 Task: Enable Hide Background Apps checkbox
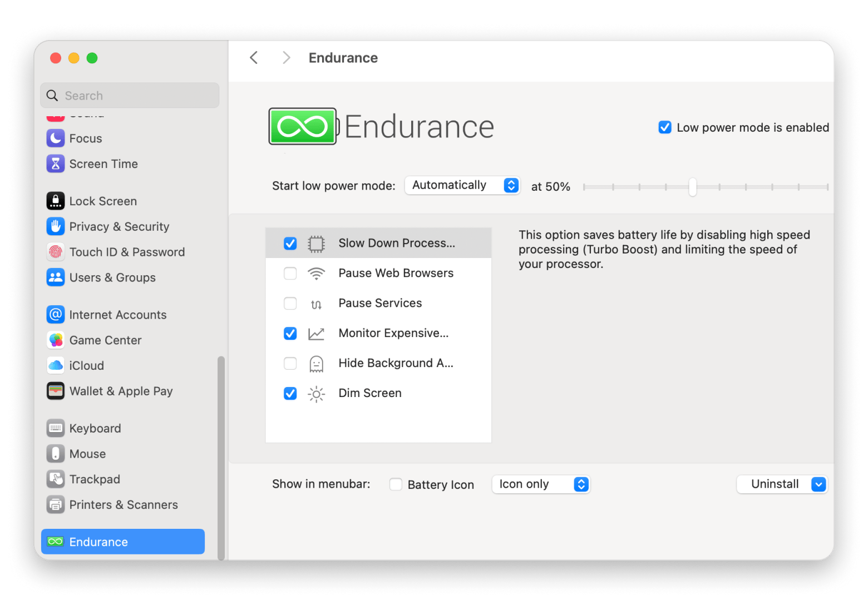(x=290, y=364)
